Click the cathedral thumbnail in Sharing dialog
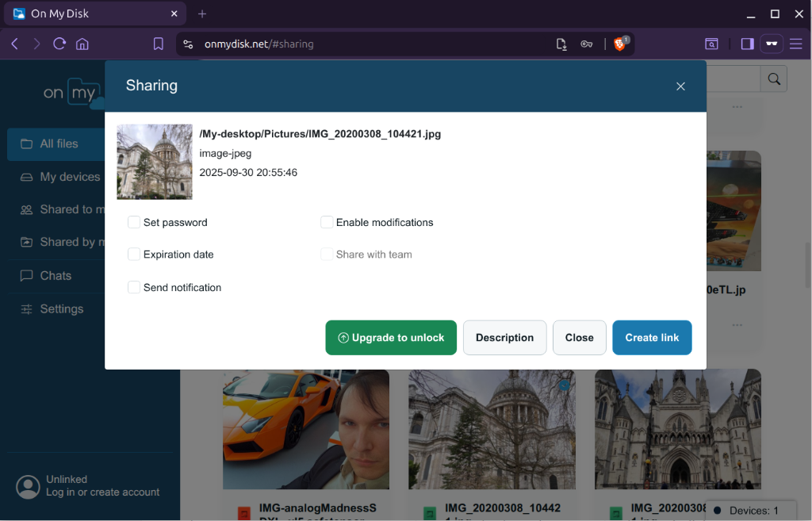Image resolution: width=812 pixels, height=521 pixels. [155, 162]
